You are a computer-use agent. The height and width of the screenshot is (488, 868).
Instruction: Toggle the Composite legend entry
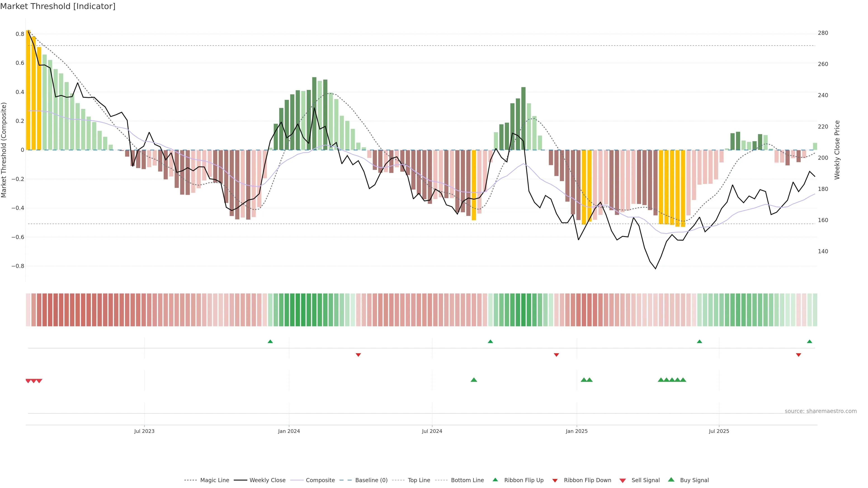click(x=320, y=480)
